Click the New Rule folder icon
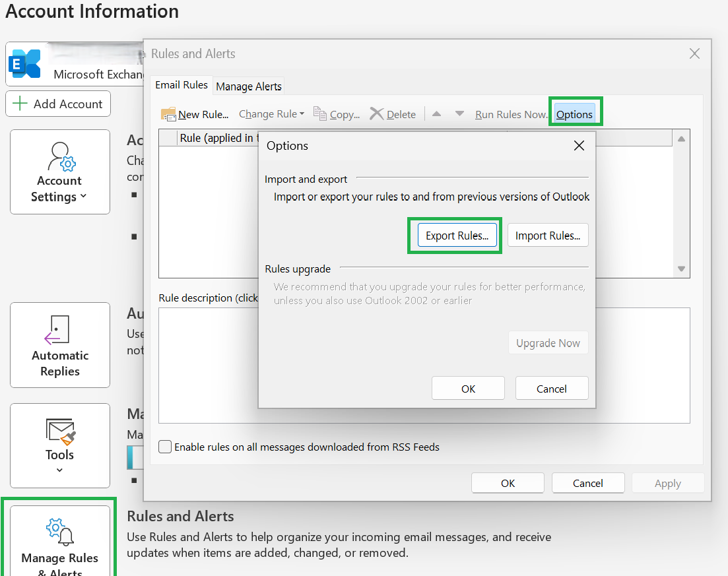The width and height of the screenshot is (728, 576). [x=168, y=114]
